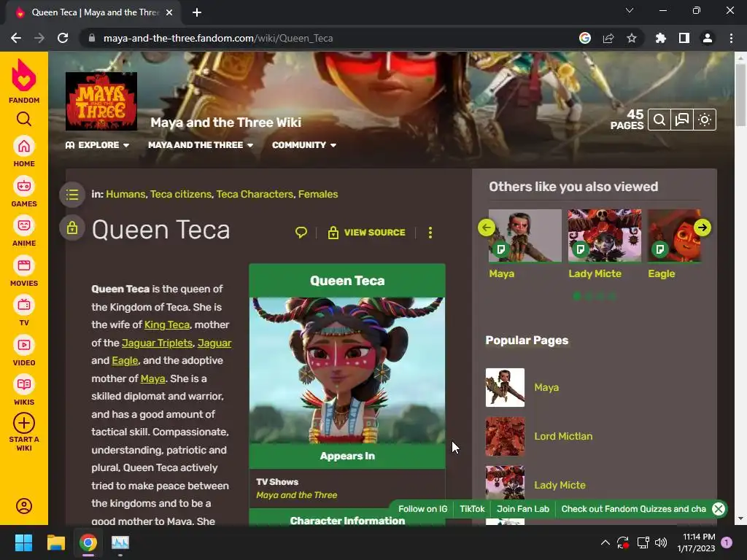
Task: Expand the Explore menu
Action: pyautogui.click(x=97, y=145)
